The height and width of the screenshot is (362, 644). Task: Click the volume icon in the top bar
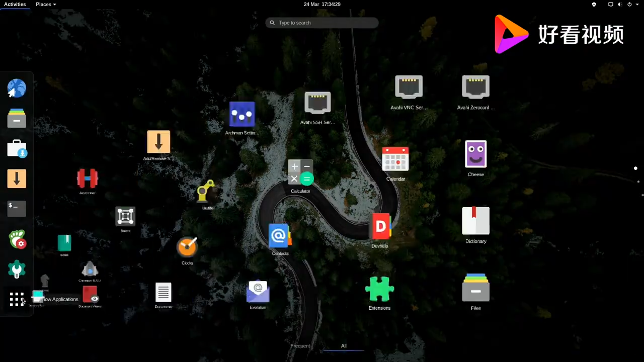620,4
